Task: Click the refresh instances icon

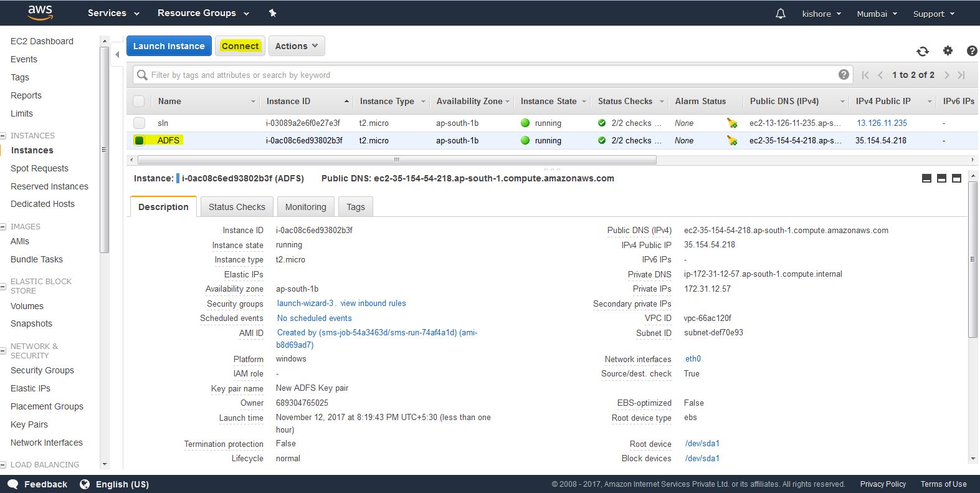Action: (x=923, y=51)
